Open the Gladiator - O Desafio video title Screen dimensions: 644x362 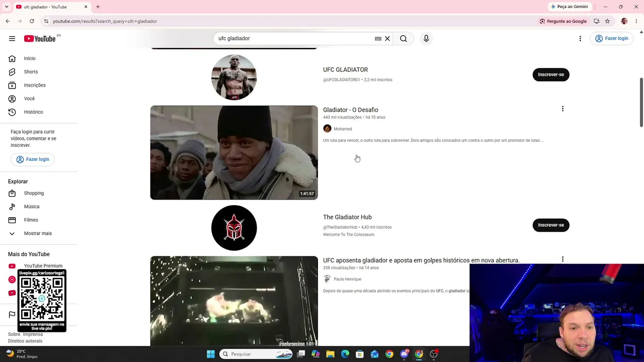pyautogui.click(x=351, y=110)
